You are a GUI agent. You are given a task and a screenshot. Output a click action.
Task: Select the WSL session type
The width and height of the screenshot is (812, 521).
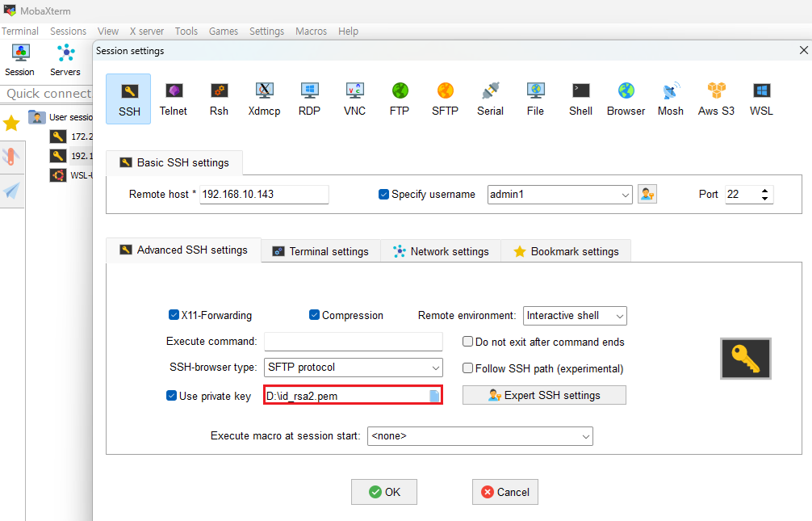(761, 99)
